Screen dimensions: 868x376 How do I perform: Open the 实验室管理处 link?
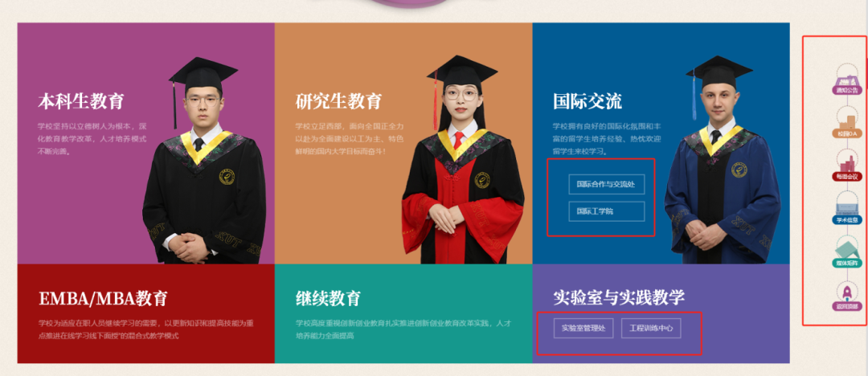click(x=583, y=329)
